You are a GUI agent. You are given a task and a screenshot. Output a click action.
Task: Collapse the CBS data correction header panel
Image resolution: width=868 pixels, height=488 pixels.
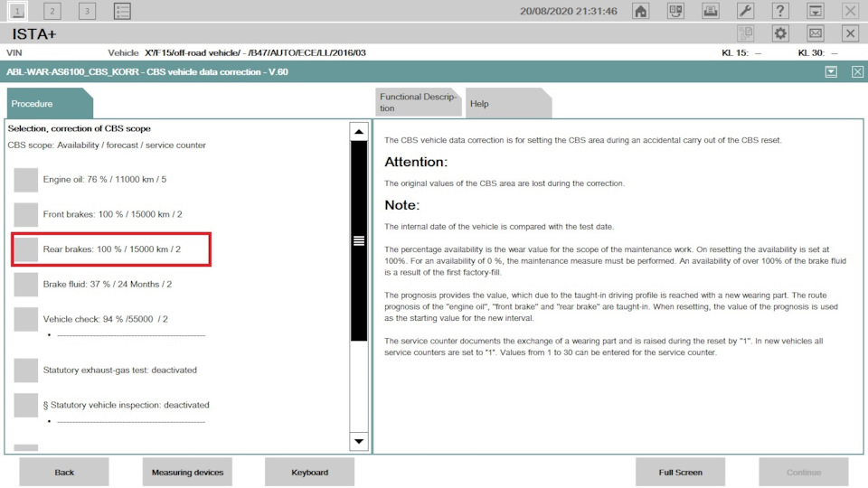point(830,72)
